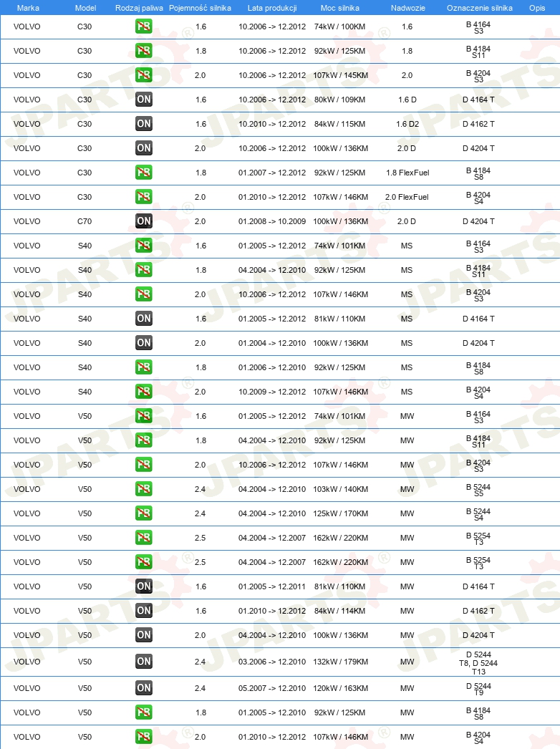Click the Oznaczenie silnika column header
560x749 pixels.
pos(480,8)
